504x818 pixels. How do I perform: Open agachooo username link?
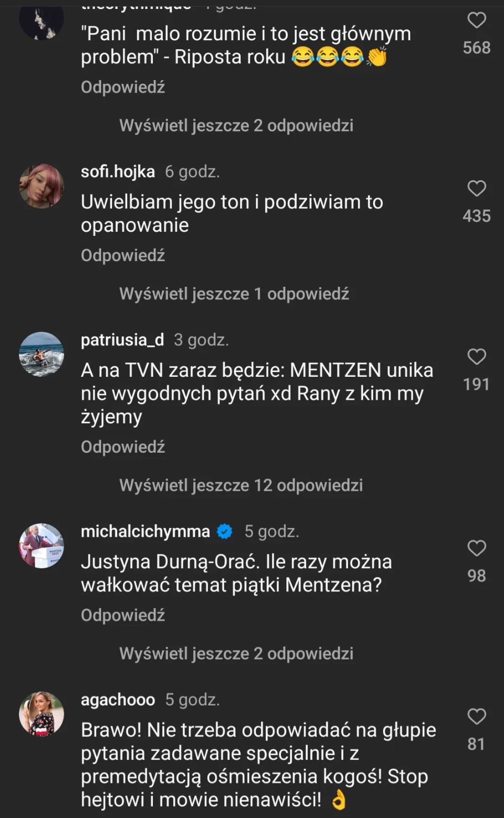coord(118,700)
